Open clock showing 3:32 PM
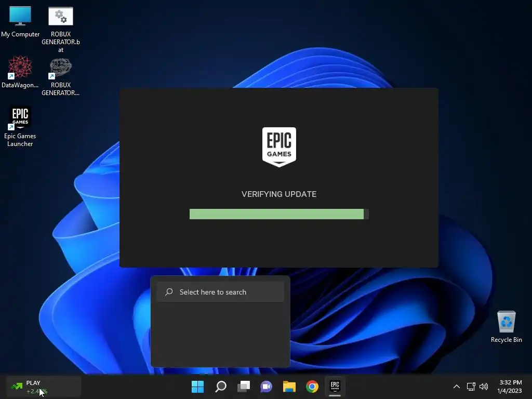Screen dimensions: 532x399 (x=511, y=382)
